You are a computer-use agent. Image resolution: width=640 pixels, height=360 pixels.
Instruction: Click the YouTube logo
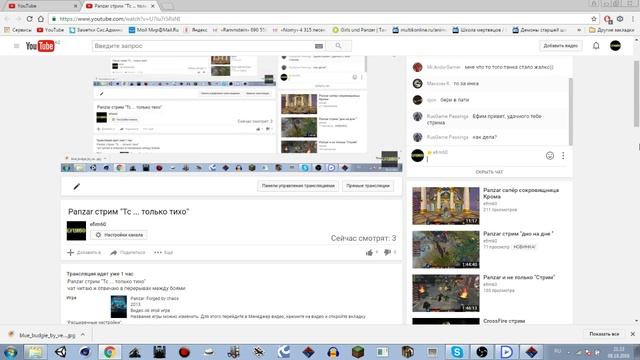40,46
